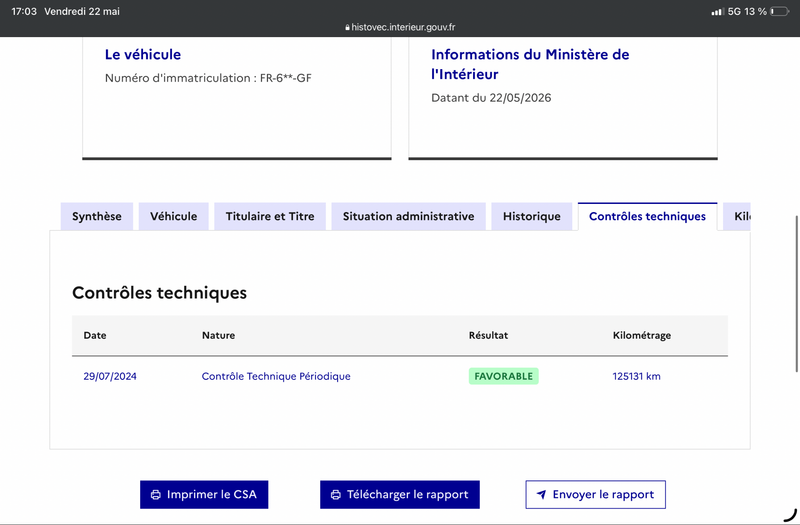Open the Synthèse tab
The image size is (800, 525).
tap(97, 216)
